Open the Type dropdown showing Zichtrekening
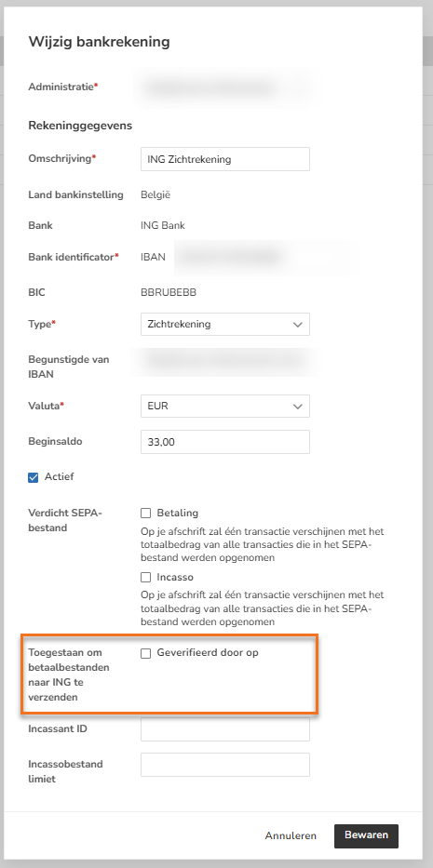Screen dimensions: 433x868 (x=225, y=325)
